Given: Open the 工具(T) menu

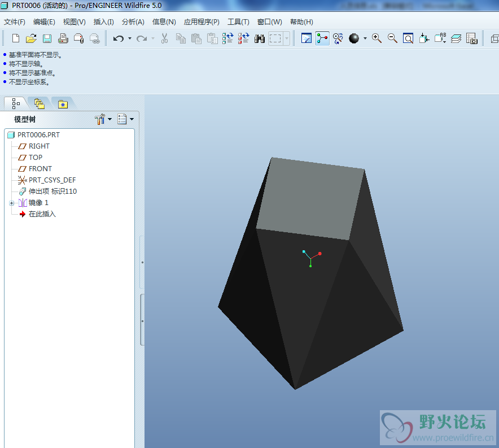Looking at the screenshot, I should [238, 22].
